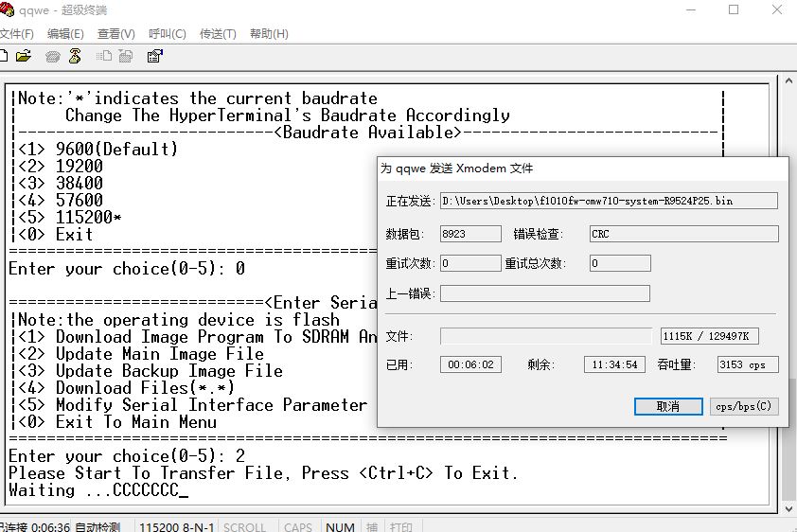Click the 正在发送 file path field
Image resolution: width=797 pixels, height=532 pixels.
[x=609, y=201]
